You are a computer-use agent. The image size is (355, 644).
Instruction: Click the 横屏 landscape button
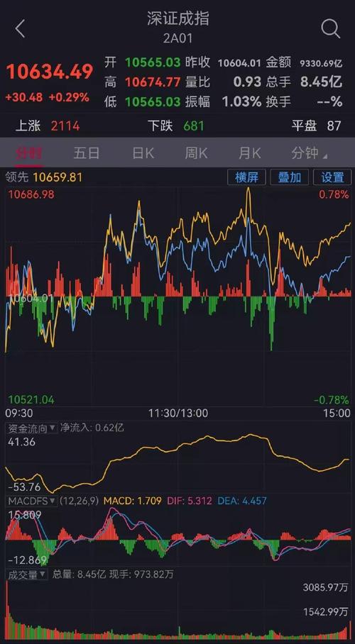click(x=247, y=177)
